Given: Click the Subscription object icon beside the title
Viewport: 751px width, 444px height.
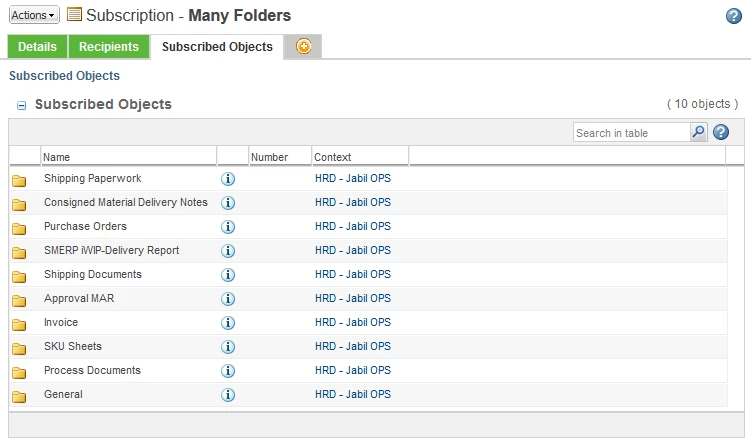Looking at the screenshot, I should tap(74, 14).
